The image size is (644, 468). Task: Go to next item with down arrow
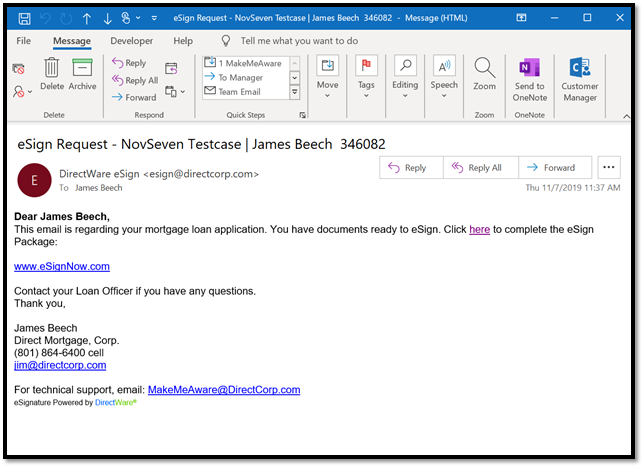click(x=107, y=18)
